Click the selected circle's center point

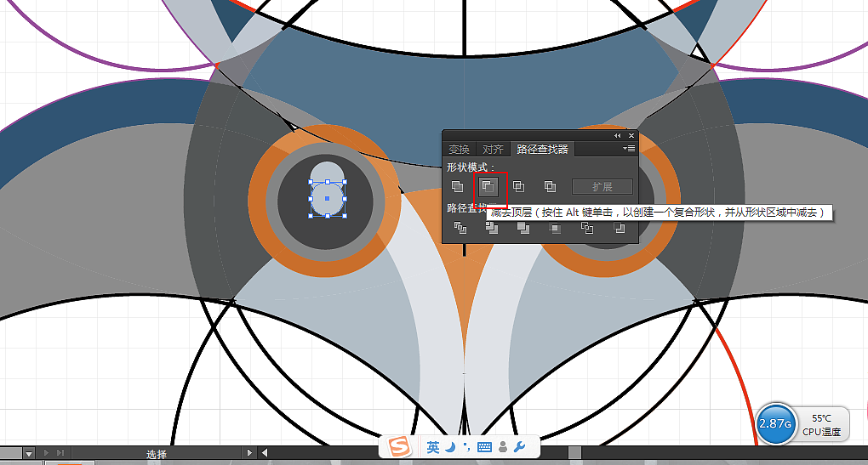pos(327,198)
